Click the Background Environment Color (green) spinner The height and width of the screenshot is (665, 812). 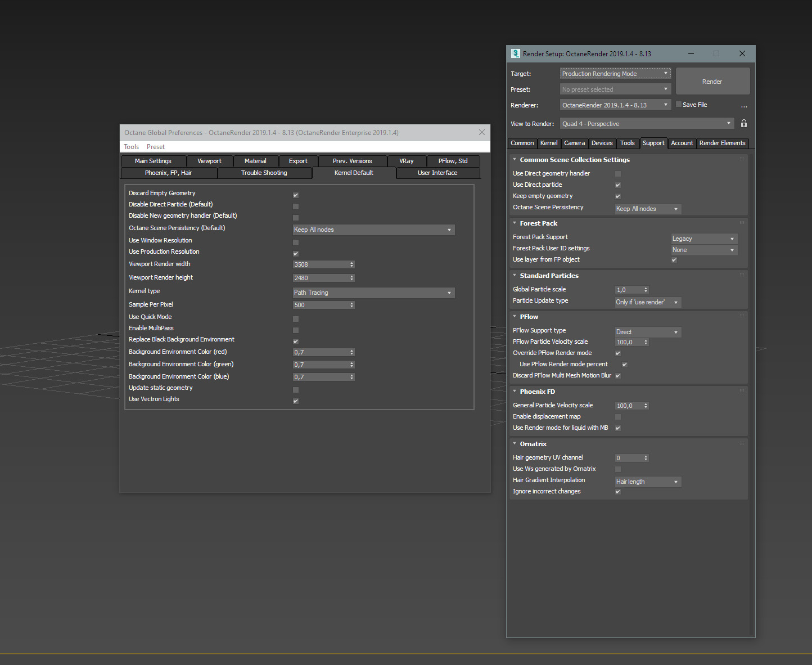(x=352, y=365)
